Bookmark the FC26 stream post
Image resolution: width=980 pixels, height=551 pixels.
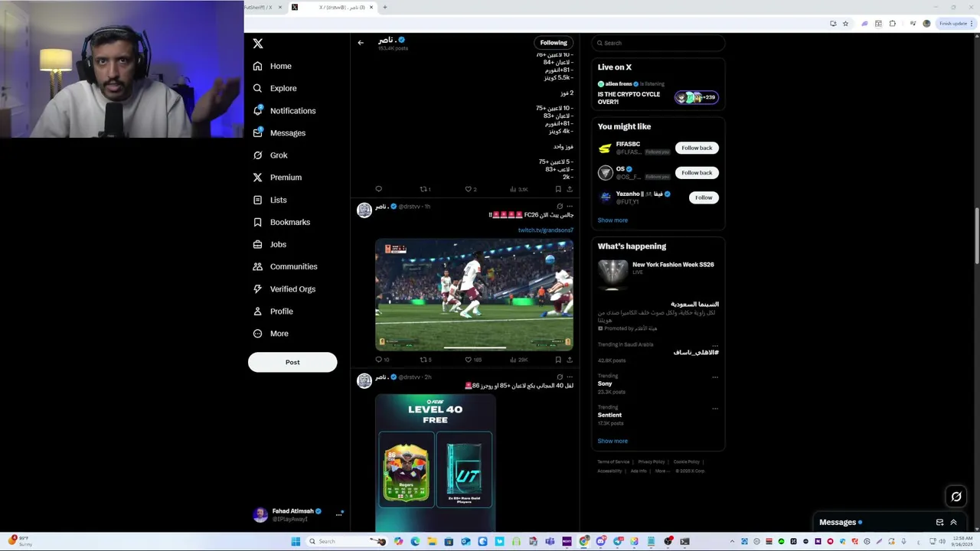[558, 360]
